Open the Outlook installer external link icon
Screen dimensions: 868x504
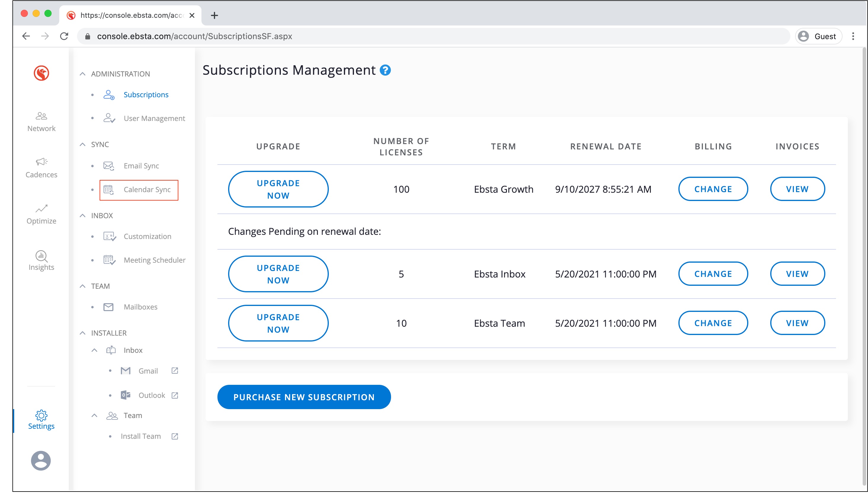(174, 395)
